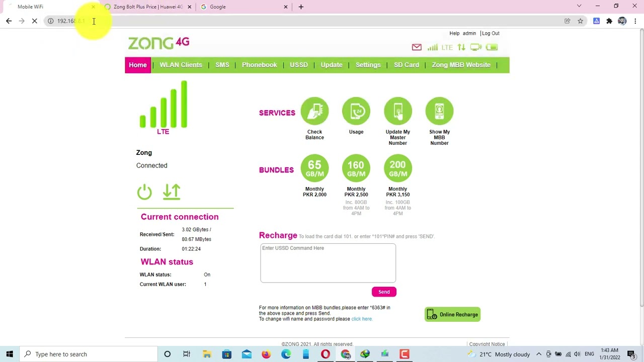
Task: Open Firefox from the taskbar
Action: [266, 354]
